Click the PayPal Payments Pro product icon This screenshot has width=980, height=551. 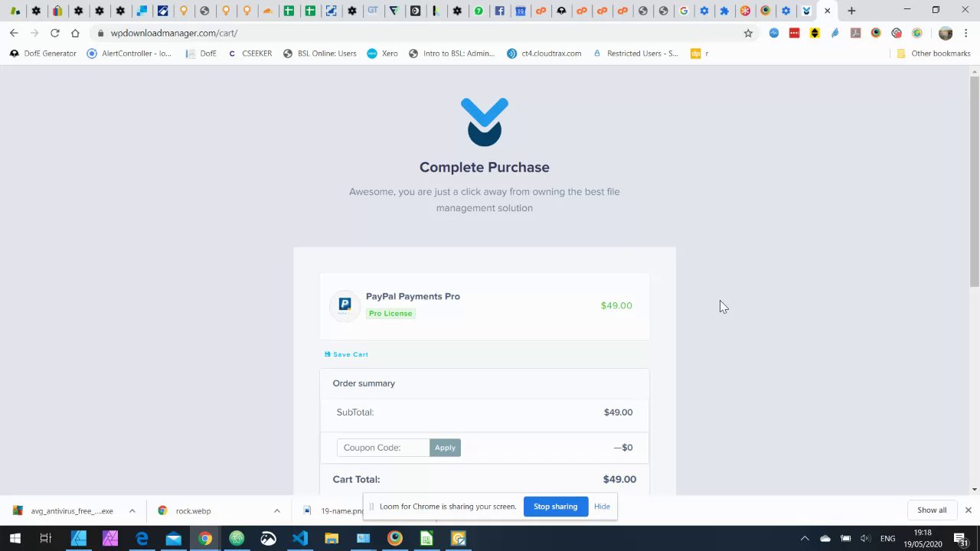(345, 305)
